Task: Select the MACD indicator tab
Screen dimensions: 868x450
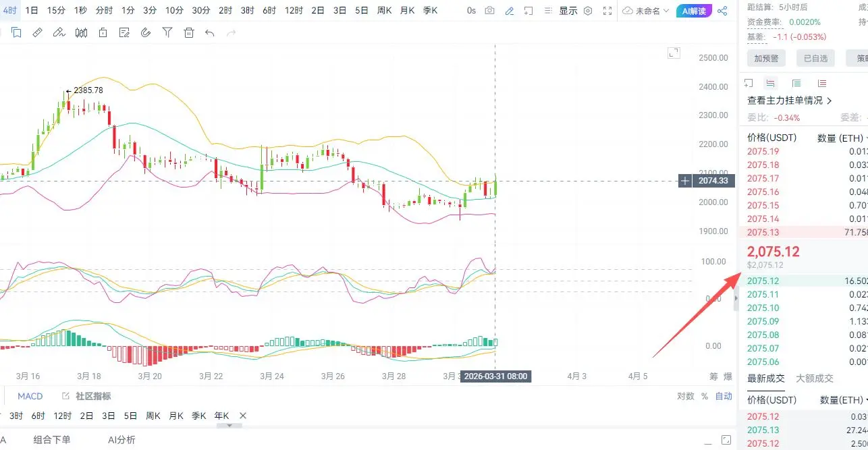Action: [x=30, y=396]
